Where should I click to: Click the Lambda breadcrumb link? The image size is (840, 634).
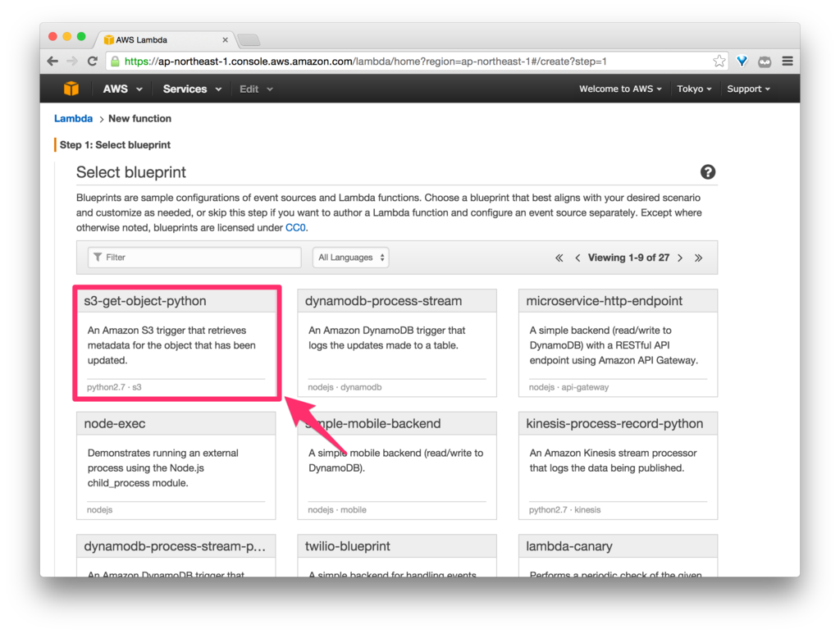point(73,118)
